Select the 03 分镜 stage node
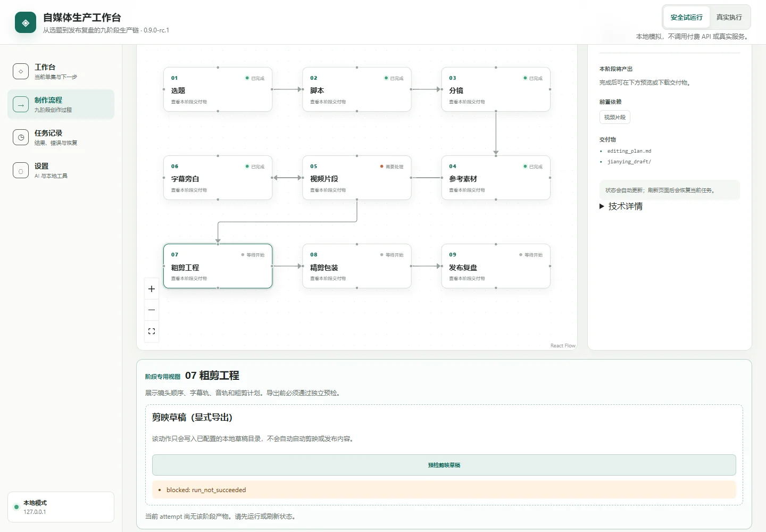This screenshot has width=766, height=532. click(x=496, y=89)
